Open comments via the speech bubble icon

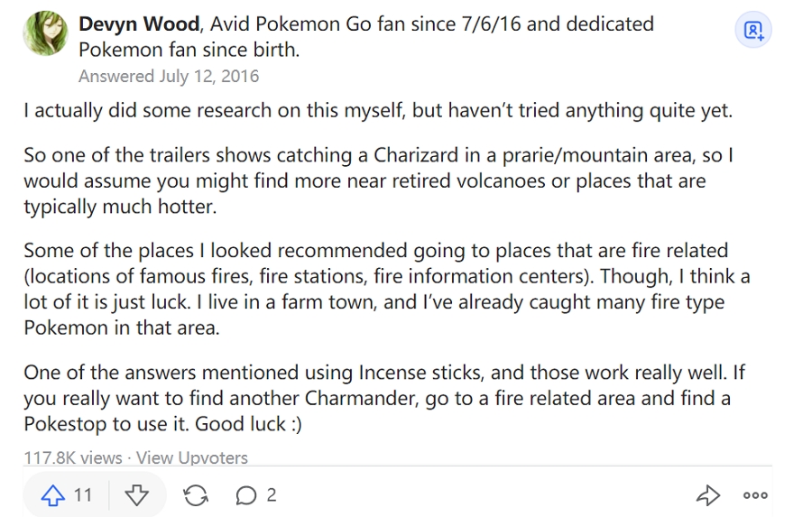(245, 494)
